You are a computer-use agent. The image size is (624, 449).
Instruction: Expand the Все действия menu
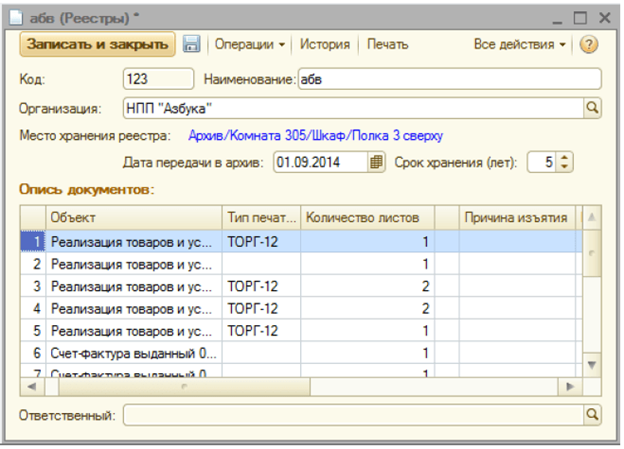coord(519,45)
